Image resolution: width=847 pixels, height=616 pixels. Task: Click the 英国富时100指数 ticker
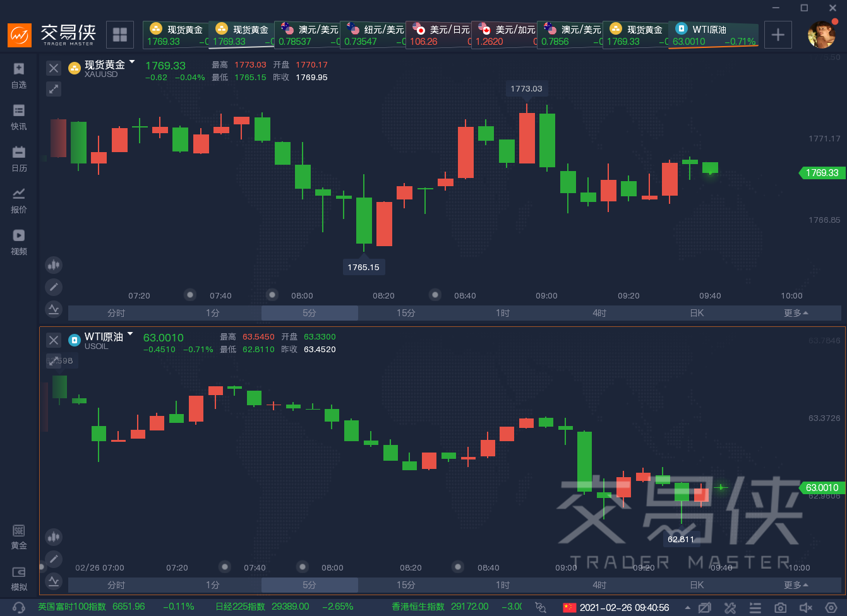point(116,607)
